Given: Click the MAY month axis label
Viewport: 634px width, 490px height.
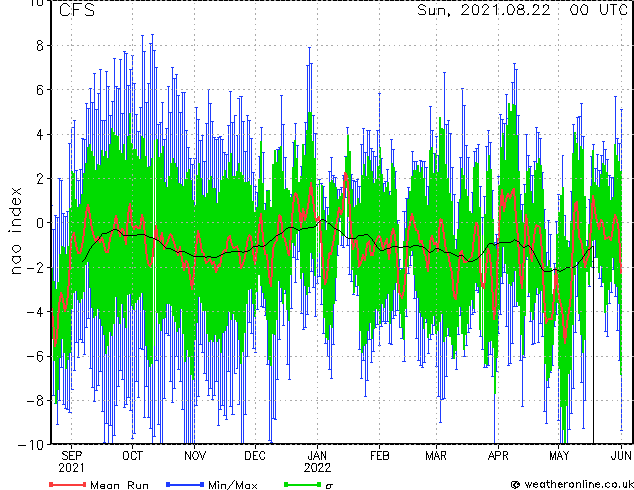Looking at the screenshot, I should click(559, 456).
